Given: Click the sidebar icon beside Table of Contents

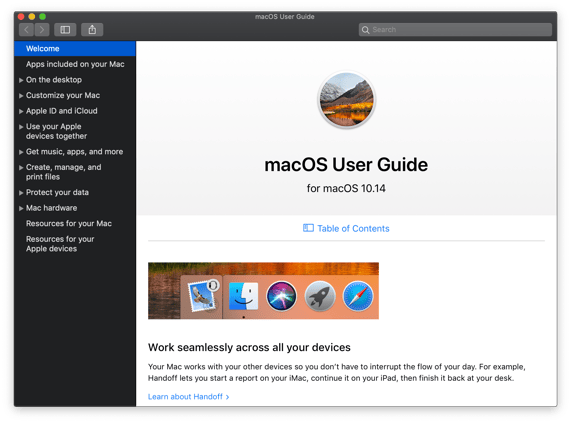Looking at the screenshot, I should tap(308, 228).
